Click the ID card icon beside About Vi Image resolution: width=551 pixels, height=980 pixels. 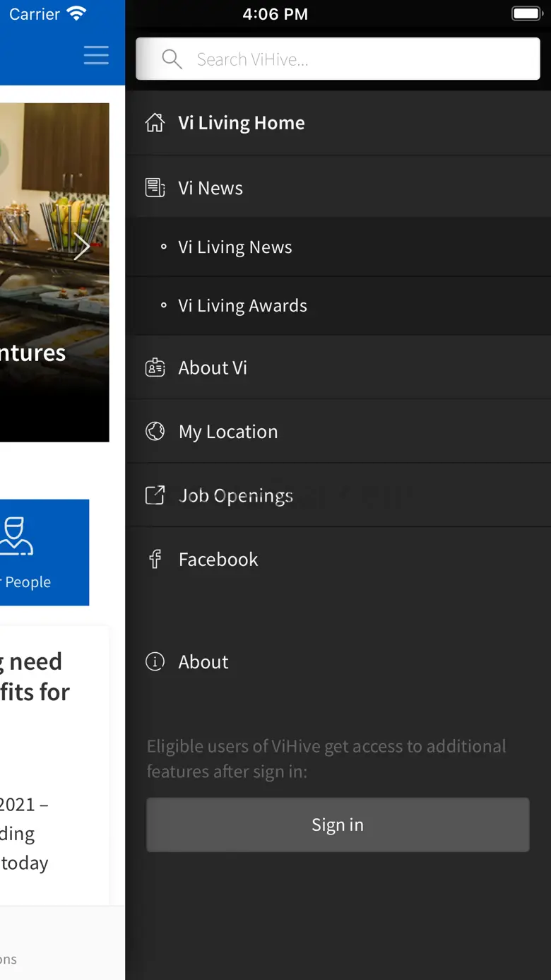155,367
